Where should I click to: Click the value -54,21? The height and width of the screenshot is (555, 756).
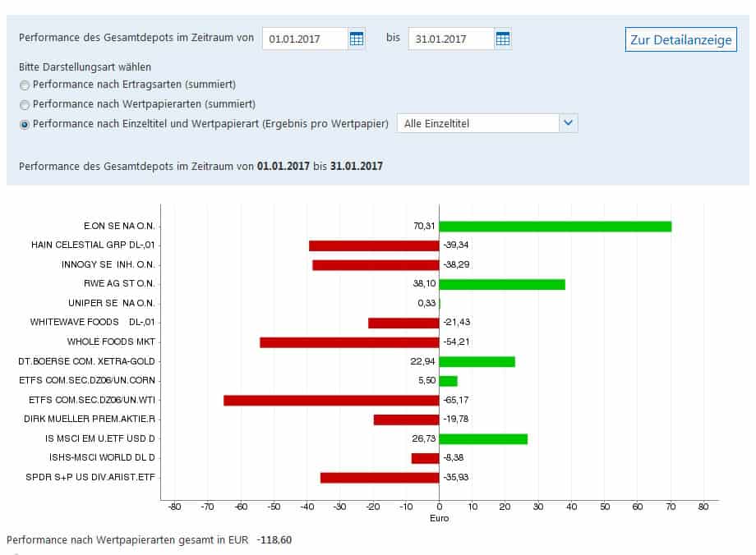pos(456,342)
